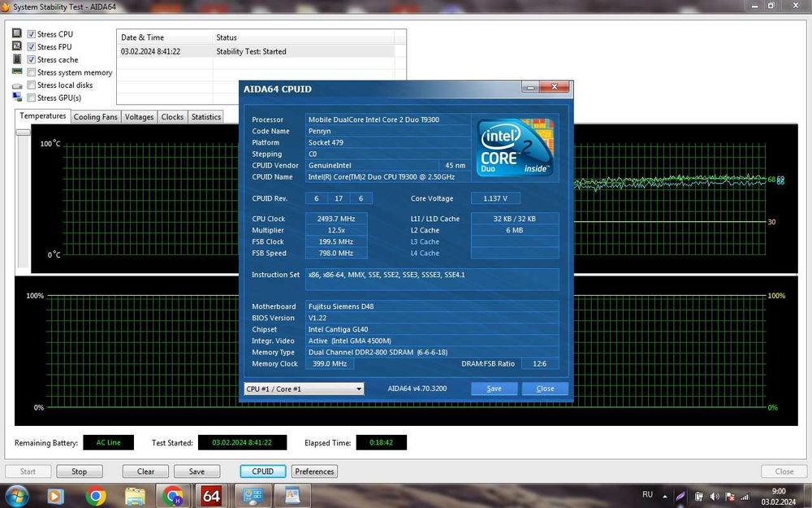Click the document viewer taskbar icon
Image resolution: width=812 pixels, height=508 pixels.
(x=292, y=496)
